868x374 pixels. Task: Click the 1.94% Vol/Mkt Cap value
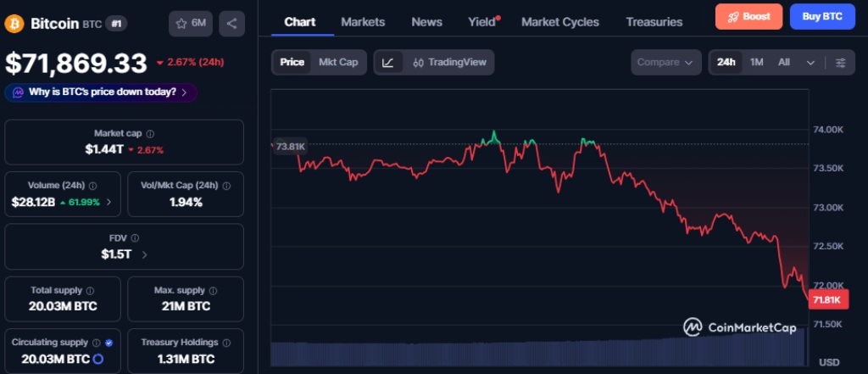(186, 202)
